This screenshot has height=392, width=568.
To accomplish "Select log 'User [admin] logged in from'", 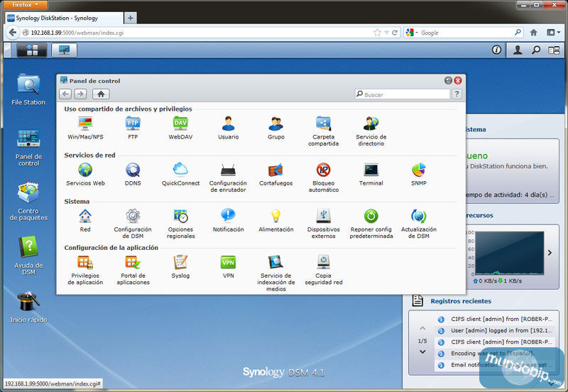I will [494, 330].
